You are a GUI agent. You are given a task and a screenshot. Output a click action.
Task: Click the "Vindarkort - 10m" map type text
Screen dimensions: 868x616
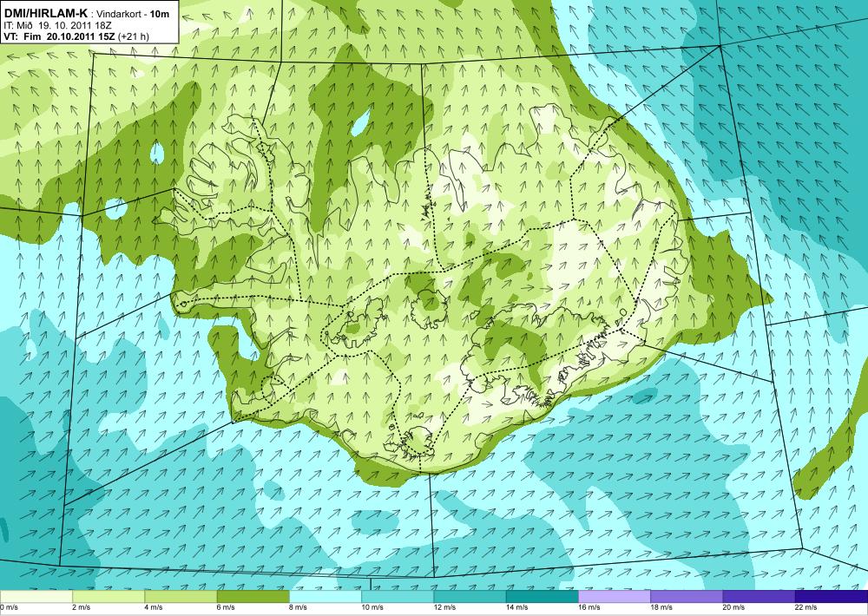(x=133, y=13)
